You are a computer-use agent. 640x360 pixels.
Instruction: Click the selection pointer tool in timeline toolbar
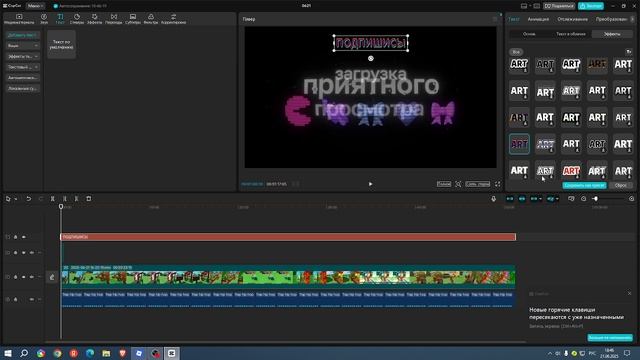[x=8, y=199]
